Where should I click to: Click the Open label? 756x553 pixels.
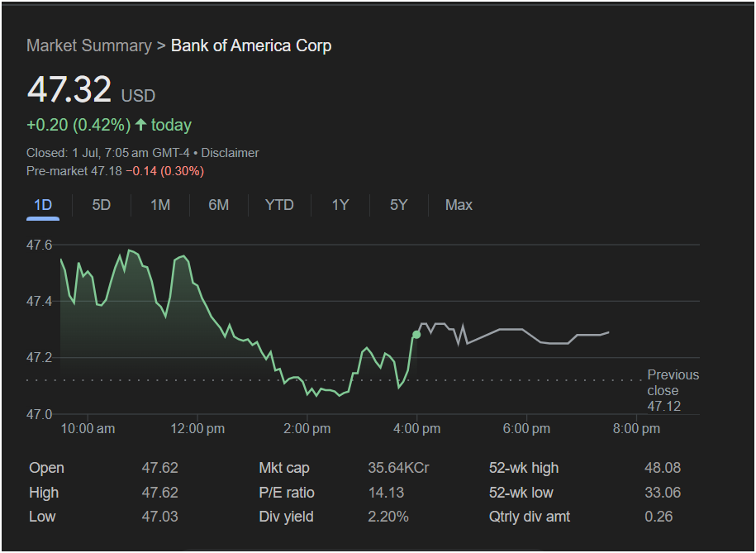[x=46, y=468]
